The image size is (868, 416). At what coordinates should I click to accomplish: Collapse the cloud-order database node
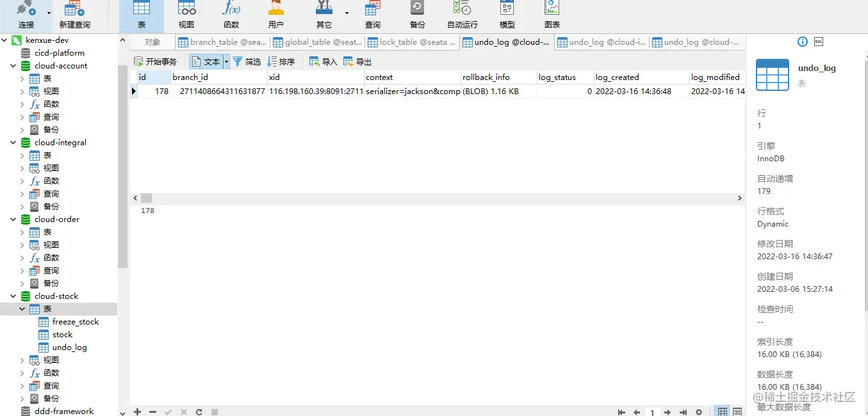[x=13, y=219]
